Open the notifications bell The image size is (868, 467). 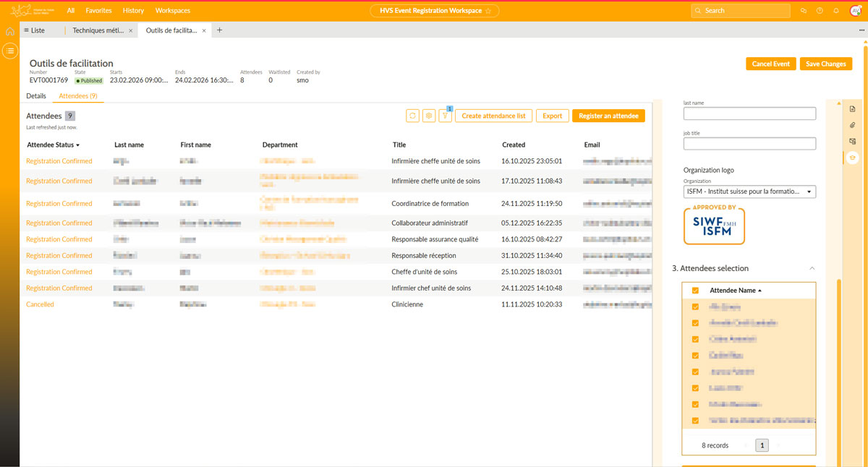(836, 11)
